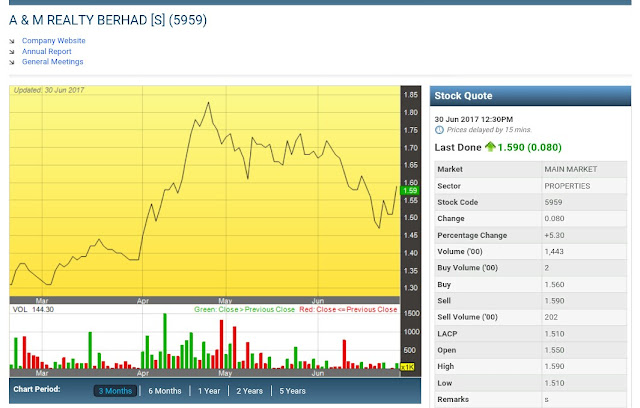The image size is (640, 408).
Task: Click the PROPERTIES sector value
Action: (567, 186)
